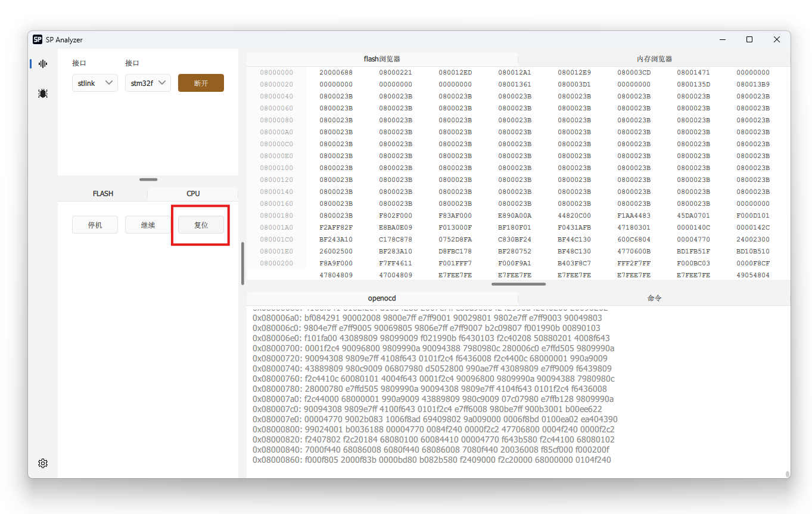
Task: Click the value 0800135D
Action: tap(693, 84)
